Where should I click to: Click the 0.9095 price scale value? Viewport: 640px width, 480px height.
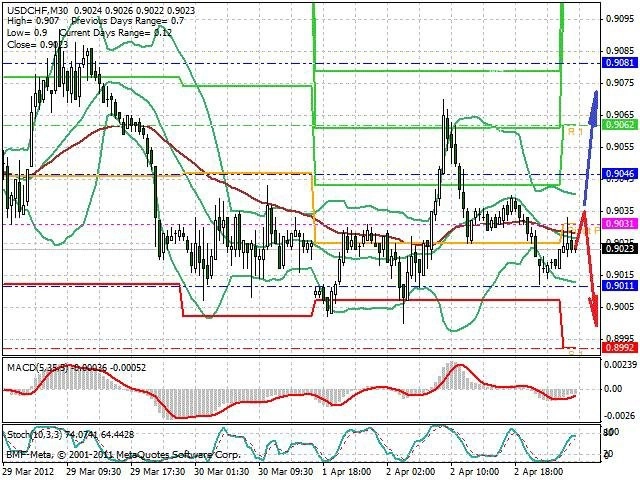point(620,18)
